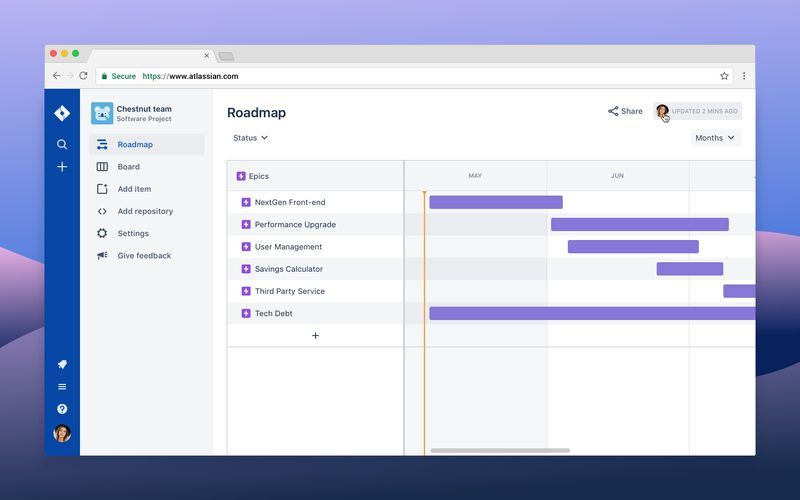Click the horizontal scrollbar under the timeline
The width and height of the screenshot is (800, 500).
pyautogui.click(x=500, y=451)
